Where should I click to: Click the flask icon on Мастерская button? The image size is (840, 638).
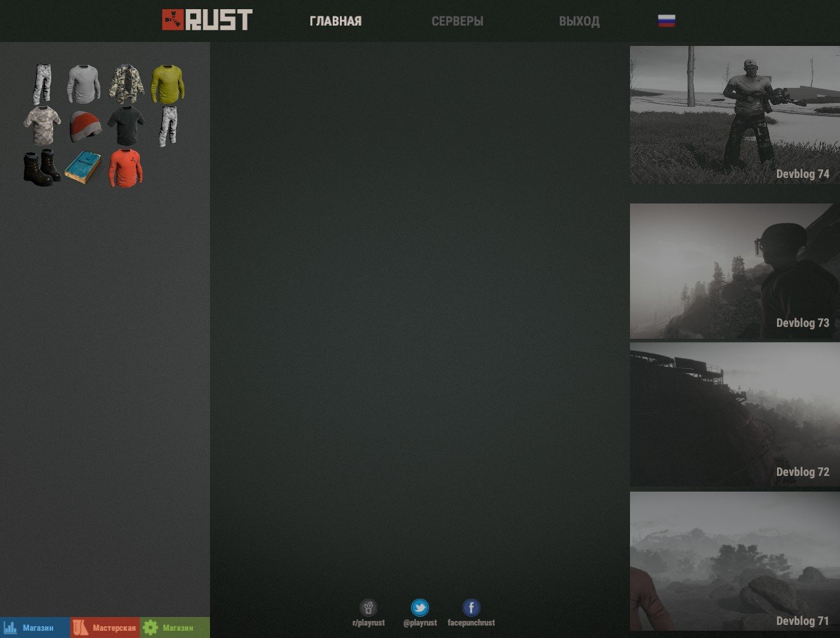[x=79, y=627]
